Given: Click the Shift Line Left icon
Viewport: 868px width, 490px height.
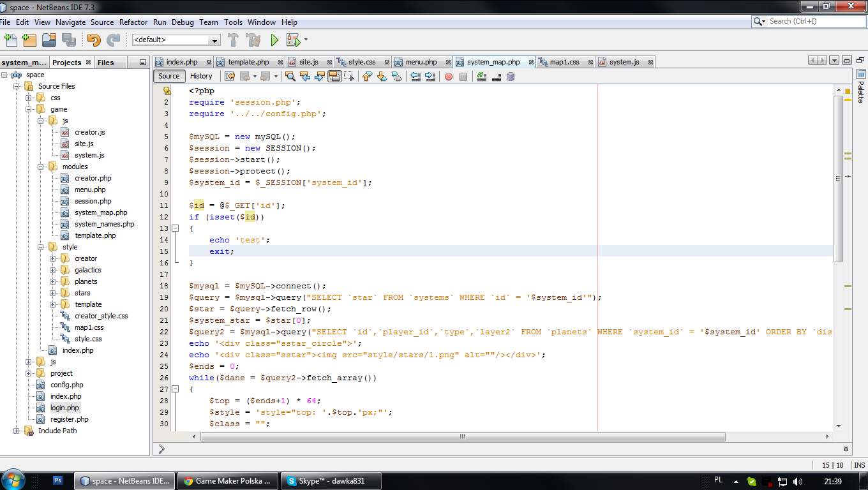Looking at the screenshot, I should pyautogui.click(x=415, y=77).
